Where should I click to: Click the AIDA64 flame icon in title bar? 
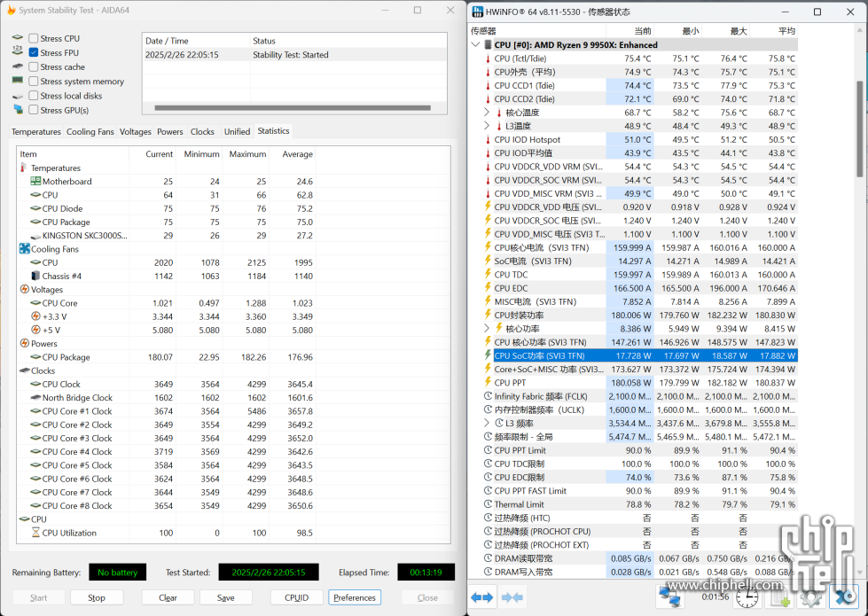click(11, 10)
